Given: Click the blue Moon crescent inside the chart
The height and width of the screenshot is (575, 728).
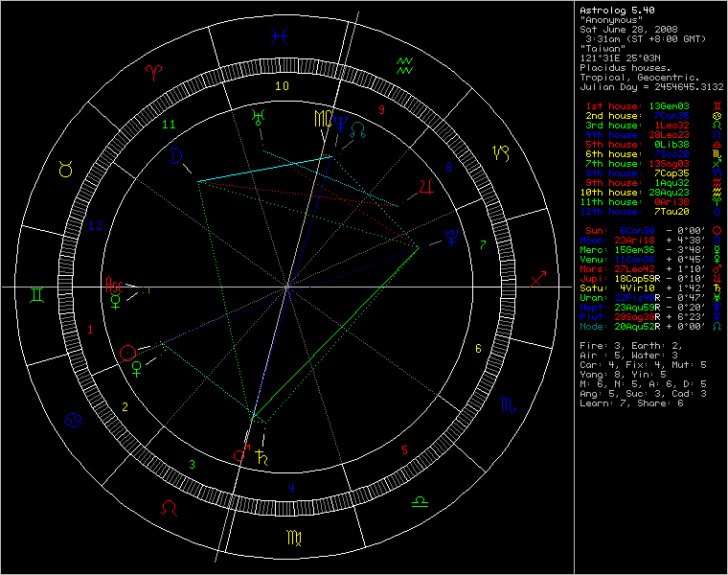Looking at the screenshot, I should (x=176, y=154).
